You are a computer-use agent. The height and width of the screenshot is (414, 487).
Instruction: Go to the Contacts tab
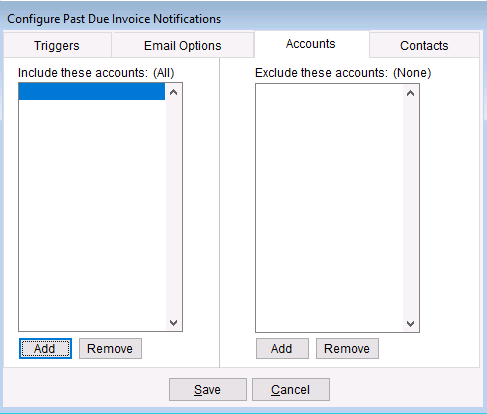tap(424, 45)
